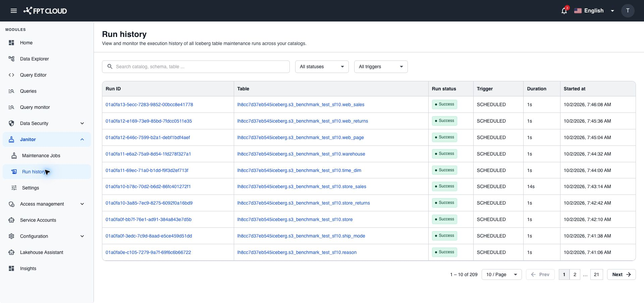
Task: Click Success status of ship_mode row
Action: (444, 235)
